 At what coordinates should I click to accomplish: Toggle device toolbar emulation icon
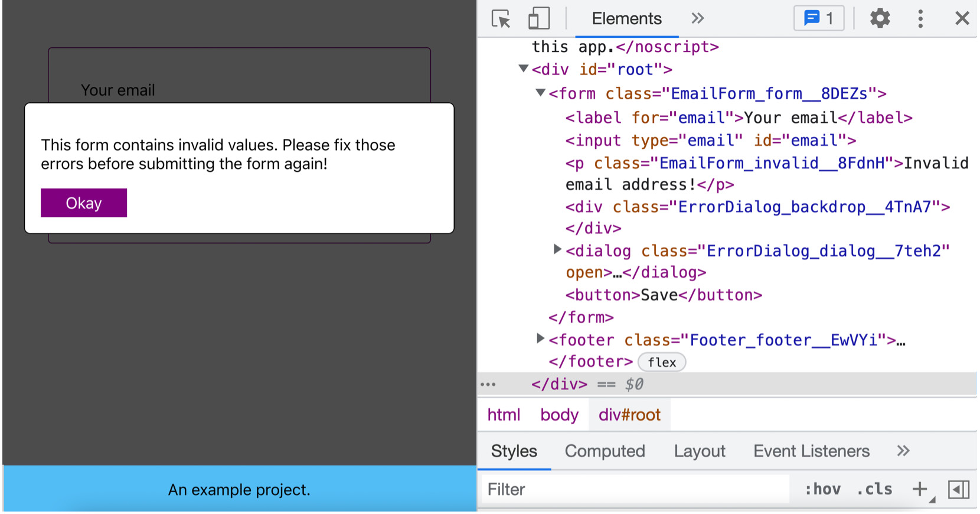point(538,19)
